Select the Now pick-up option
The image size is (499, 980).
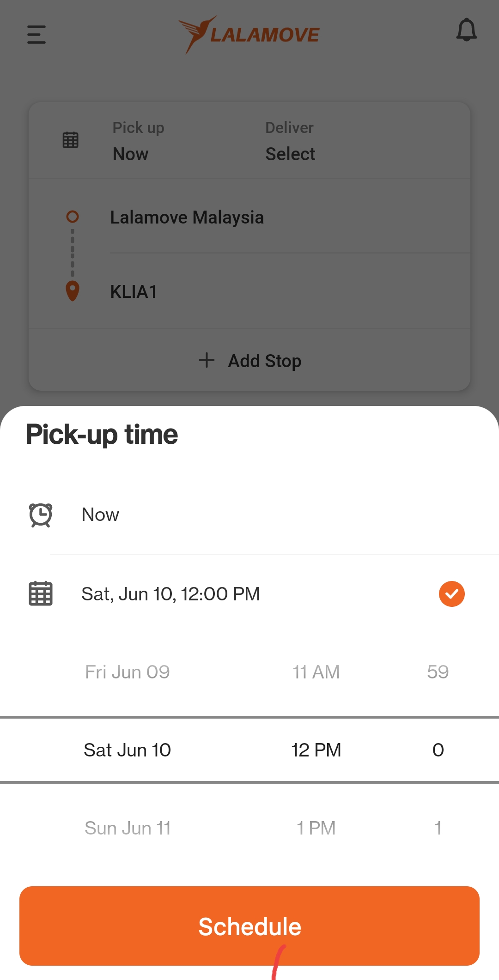click(x=249, y=515)
